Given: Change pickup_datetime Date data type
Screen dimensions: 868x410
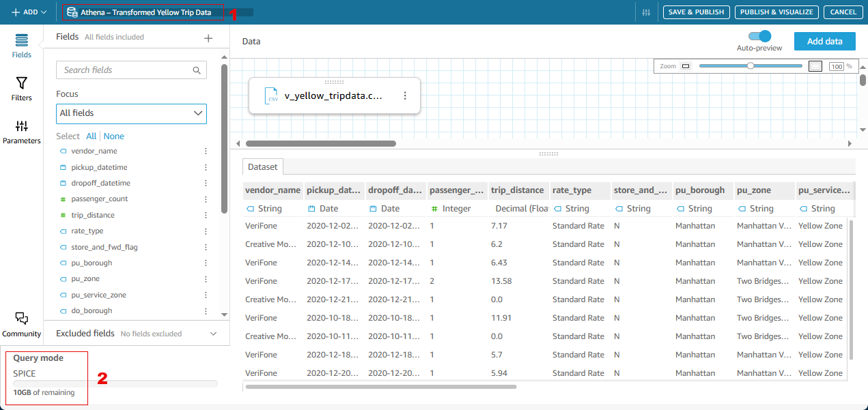Looking at the screenshot, I should pyautogui.click(x=322, y=209).
